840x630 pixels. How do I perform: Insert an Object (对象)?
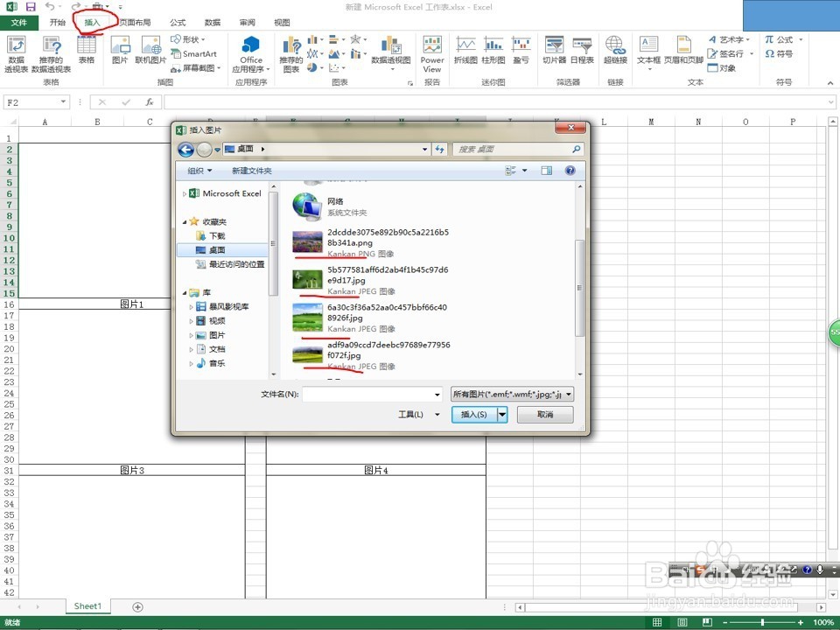point(722,68)
